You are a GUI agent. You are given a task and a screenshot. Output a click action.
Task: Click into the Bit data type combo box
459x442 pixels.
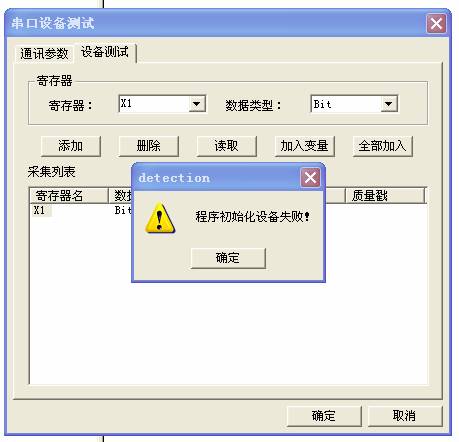(354, 104)
